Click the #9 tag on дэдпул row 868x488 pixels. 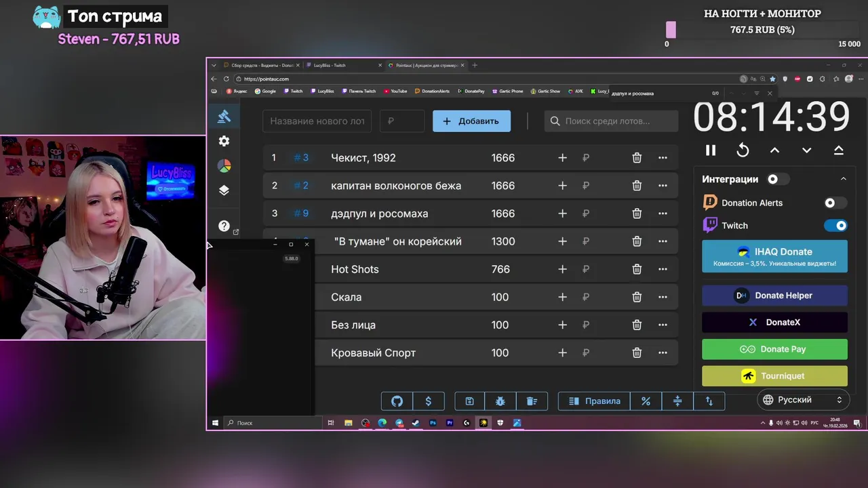301,213
